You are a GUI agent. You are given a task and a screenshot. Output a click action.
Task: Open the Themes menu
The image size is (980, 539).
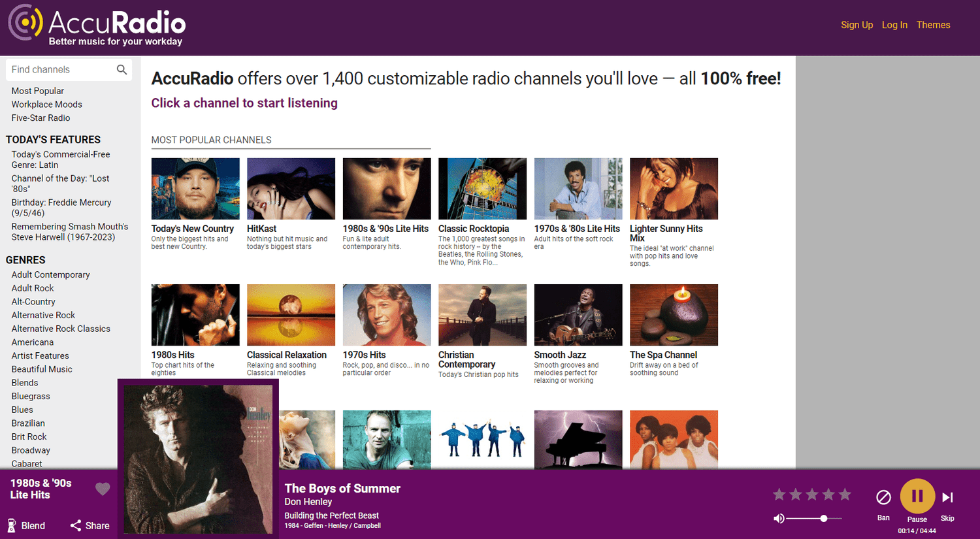[x=933, y=25]
